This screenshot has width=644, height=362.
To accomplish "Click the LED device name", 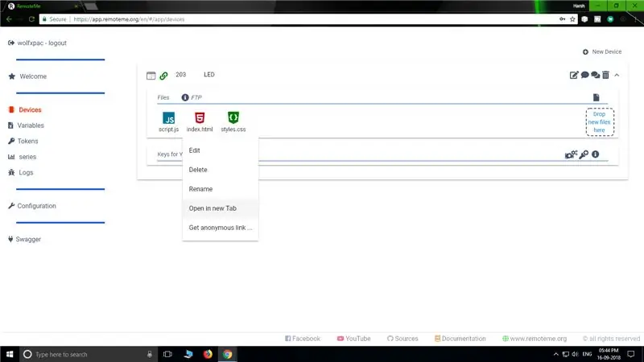I will coord(209,75).
